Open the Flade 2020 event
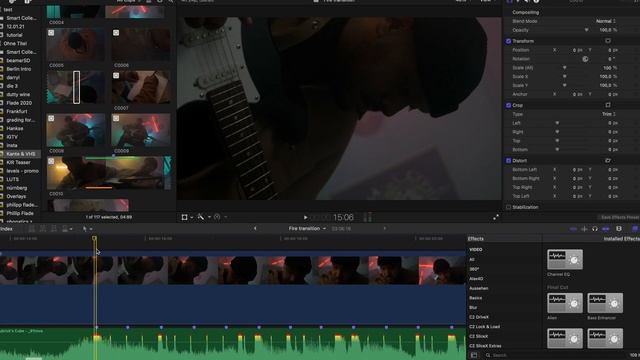Viewport: 640px width, 360px height. coord(19,103)
